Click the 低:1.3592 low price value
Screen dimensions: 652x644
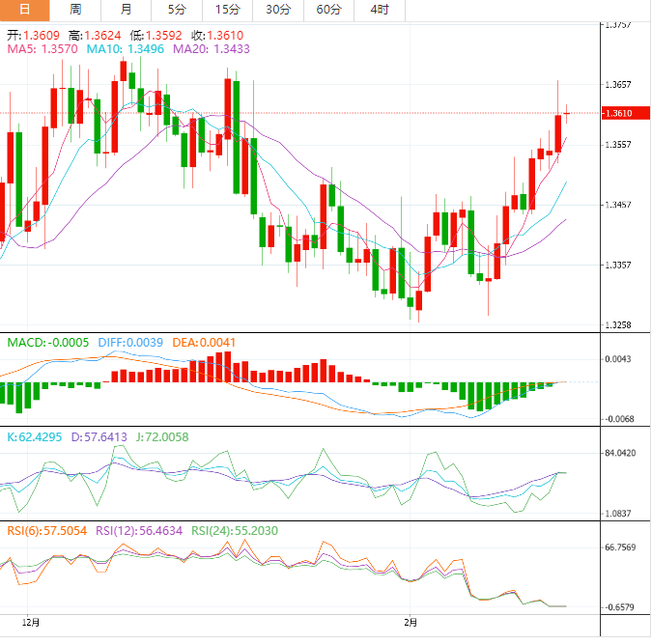point(156,36)
